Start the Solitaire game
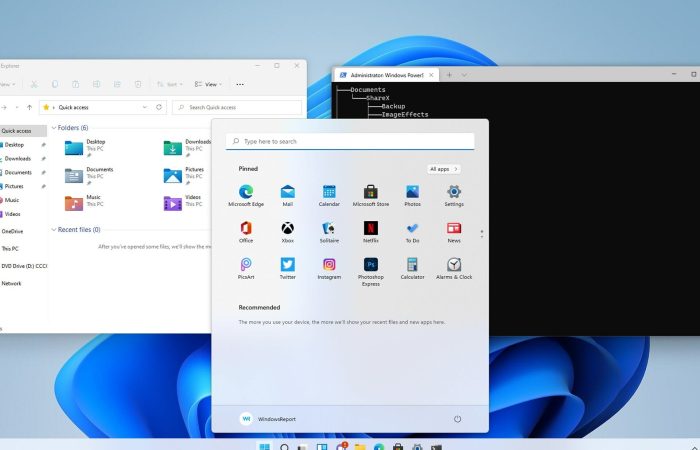700x450 pixels. point(329,232)
